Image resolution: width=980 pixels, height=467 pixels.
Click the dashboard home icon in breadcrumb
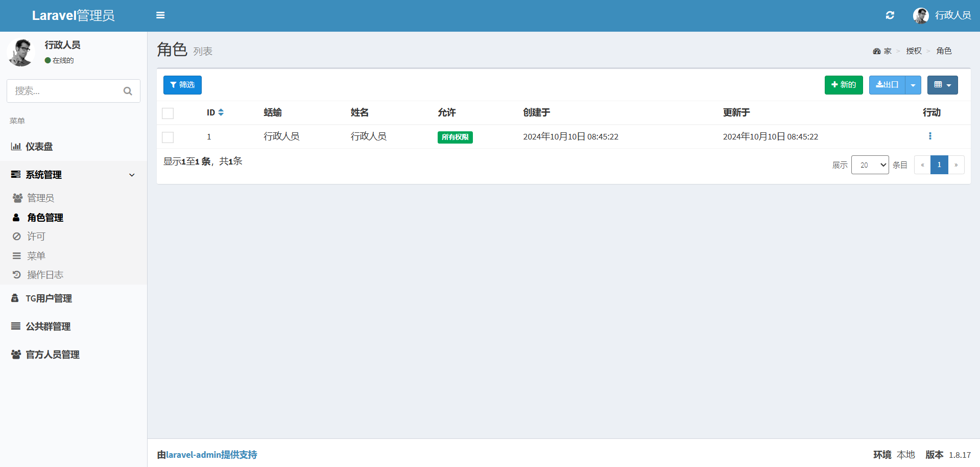877,51
